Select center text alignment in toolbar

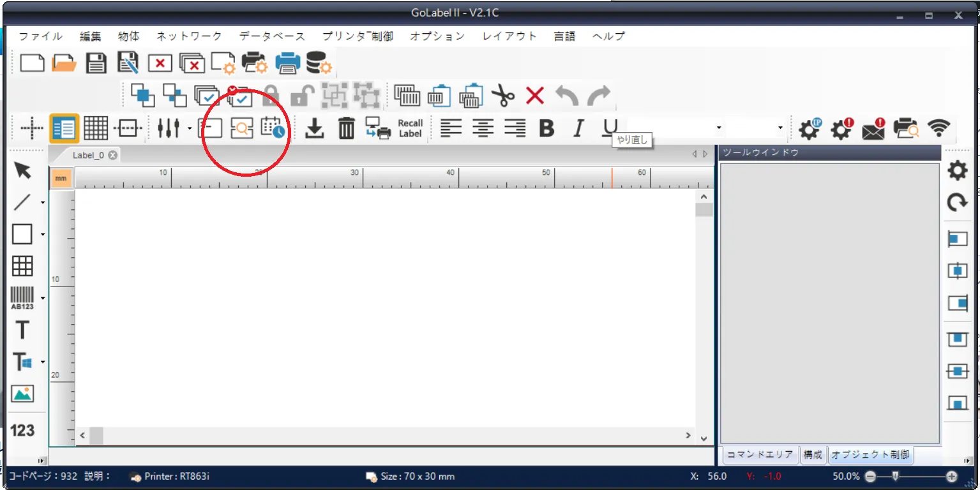pos(483,128)
